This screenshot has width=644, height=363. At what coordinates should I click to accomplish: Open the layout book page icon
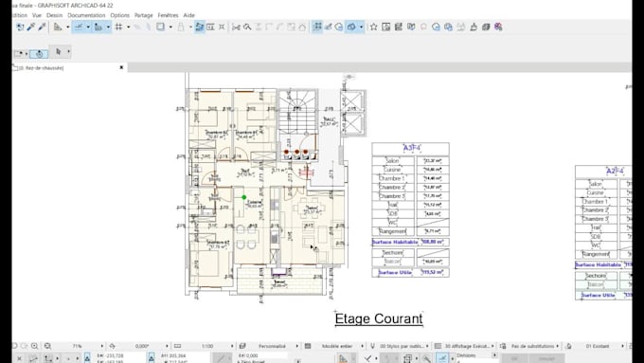(386, 27)
